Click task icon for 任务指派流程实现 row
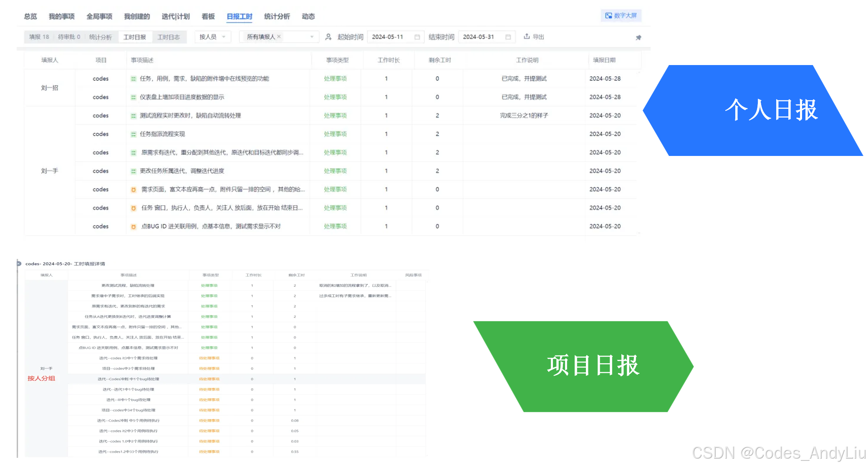This screenshot has height=467, width=868. tap(134, 134)
